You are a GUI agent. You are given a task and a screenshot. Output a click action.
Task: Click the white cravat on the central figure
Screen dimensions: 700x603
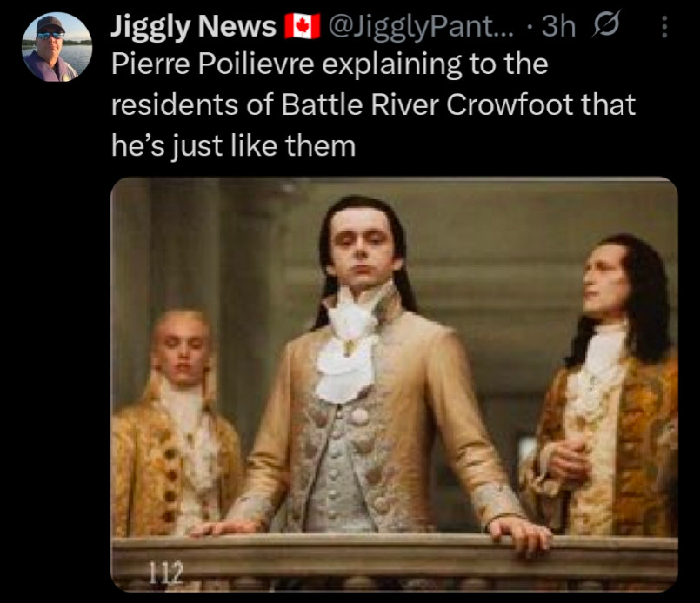346,353
